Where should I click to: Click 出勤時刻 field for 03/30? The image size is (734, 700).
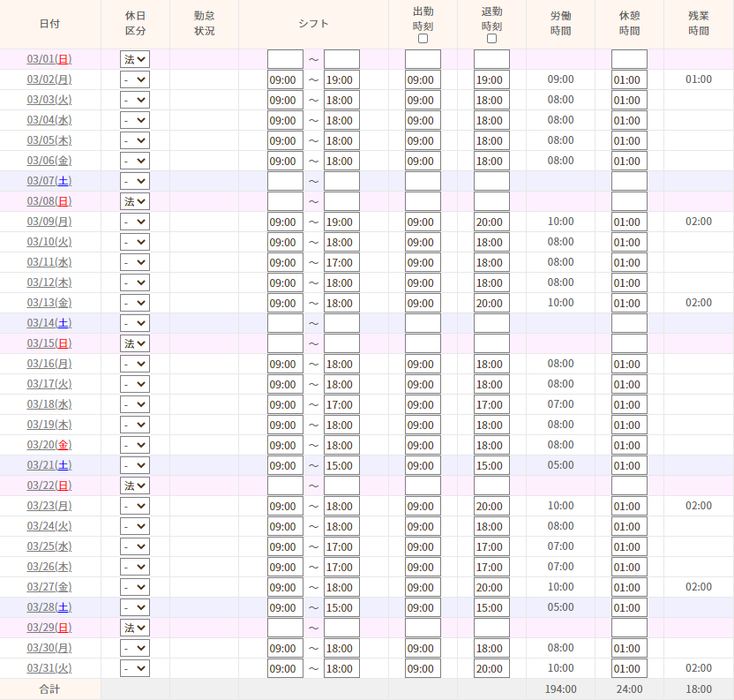click(x=423, y=649)
